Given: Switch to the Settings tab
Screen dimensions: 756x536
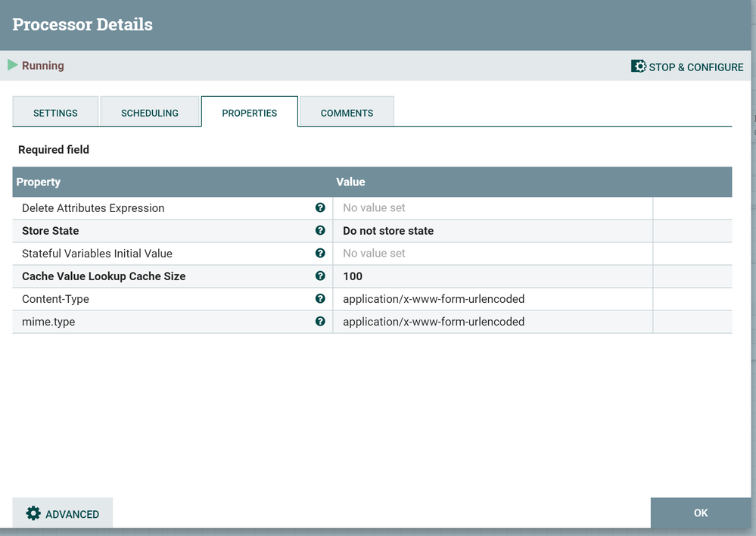Looking at the screenshot, I should [x=55, y=112].
